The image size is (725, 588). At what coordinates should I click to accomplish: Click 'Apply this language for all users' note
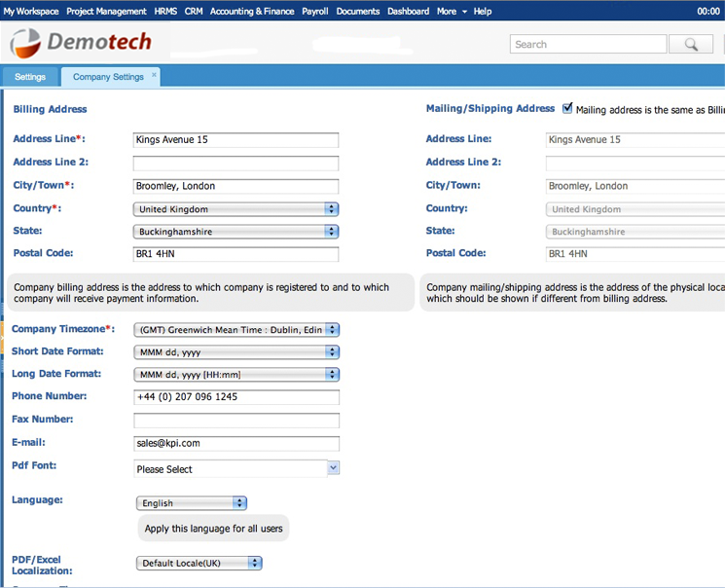214,529
